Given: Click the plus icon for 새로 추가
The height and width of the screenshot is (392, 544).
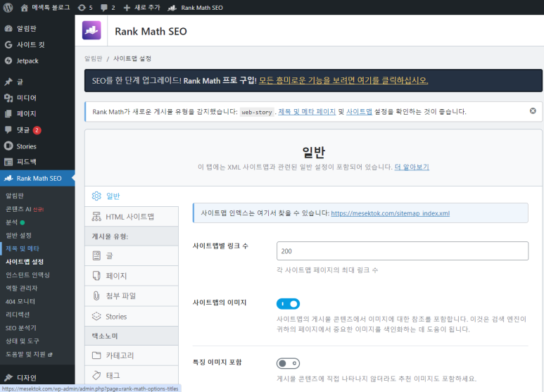Looking at the screenshot, I should pos(127,8).
